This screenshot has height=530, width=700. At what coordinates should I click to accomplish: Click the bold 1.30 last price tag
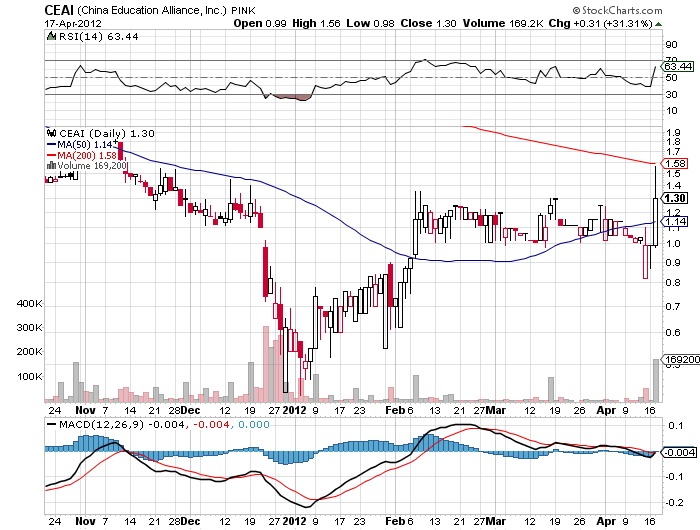pos(675,198)
